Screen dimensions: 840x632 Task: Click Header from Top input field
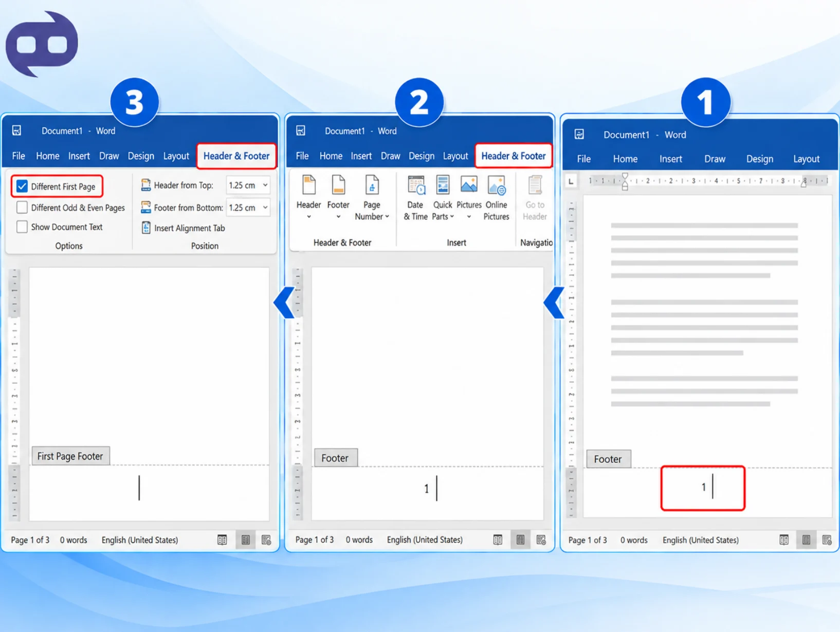point(249,185)
